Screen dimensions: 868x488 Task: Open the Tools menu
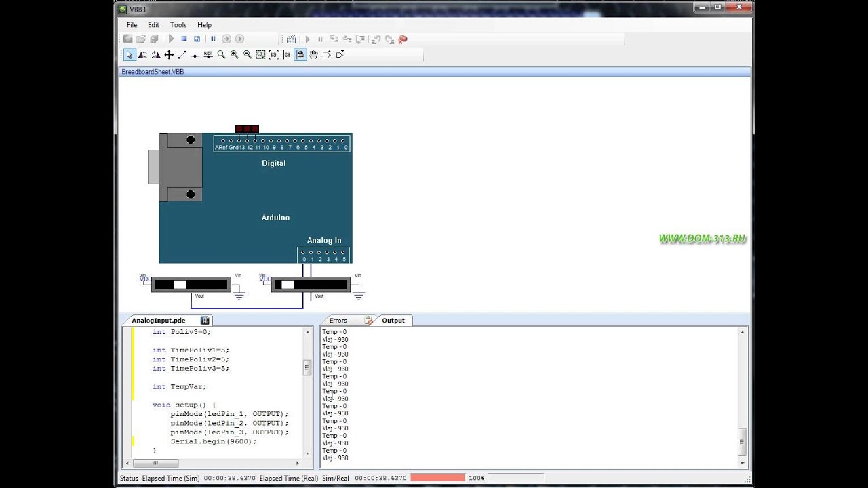[x=178, y=25]
